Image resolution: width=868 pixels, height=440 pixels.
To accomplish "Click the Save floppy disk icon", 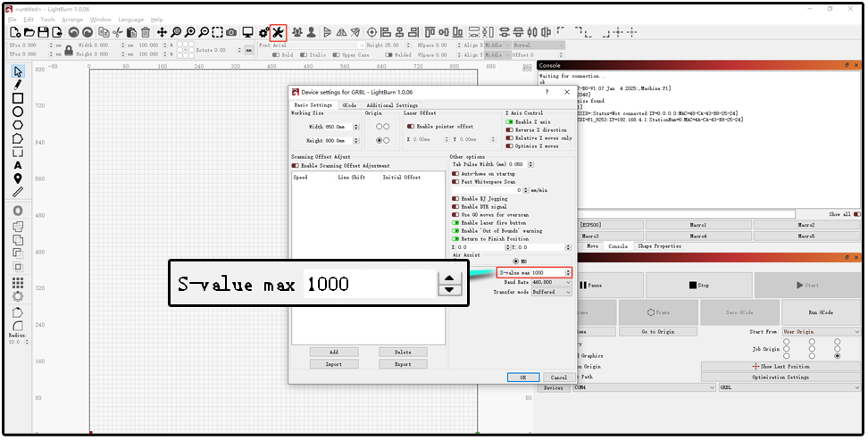I will coord(43,33).
